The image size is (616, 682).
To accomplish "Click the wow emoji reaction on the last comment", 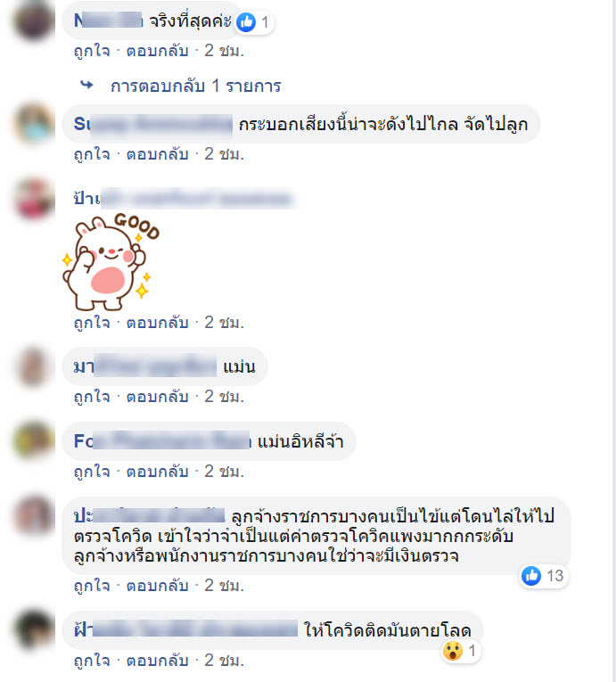I will pos(453,651).
